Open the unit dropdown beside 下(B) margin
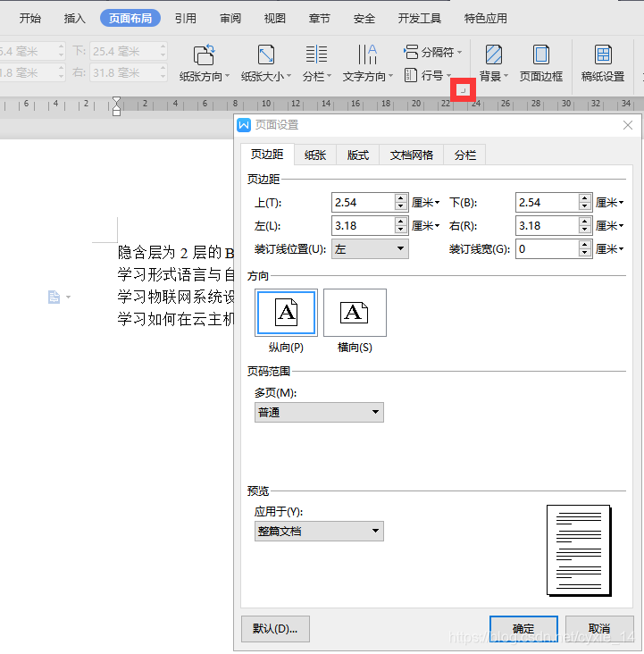644x654 pixels. 609,203
